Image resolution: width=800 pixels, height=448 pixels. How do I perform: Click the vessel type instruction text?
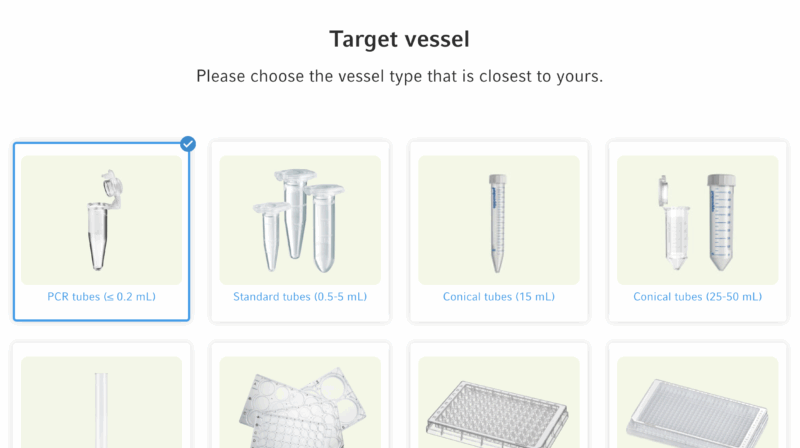tap(399, 76)
